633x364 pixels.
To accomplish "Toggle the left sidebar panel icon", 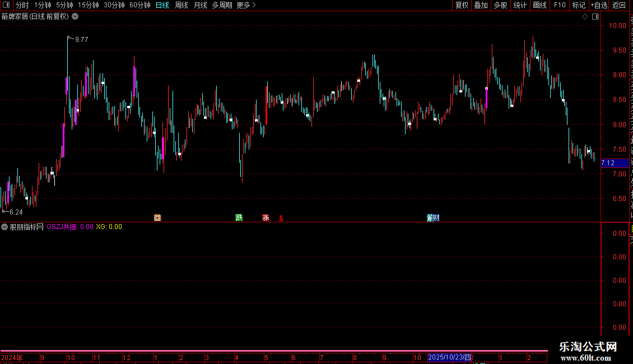I will (x=6, y=5).
